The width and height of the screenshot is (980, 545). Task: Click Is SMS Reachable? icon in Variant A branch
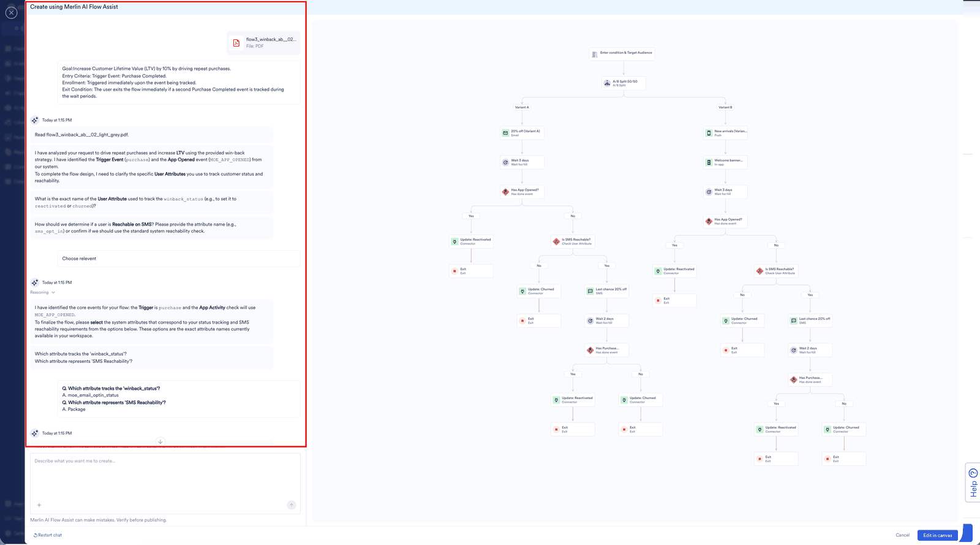pos(556,242)
